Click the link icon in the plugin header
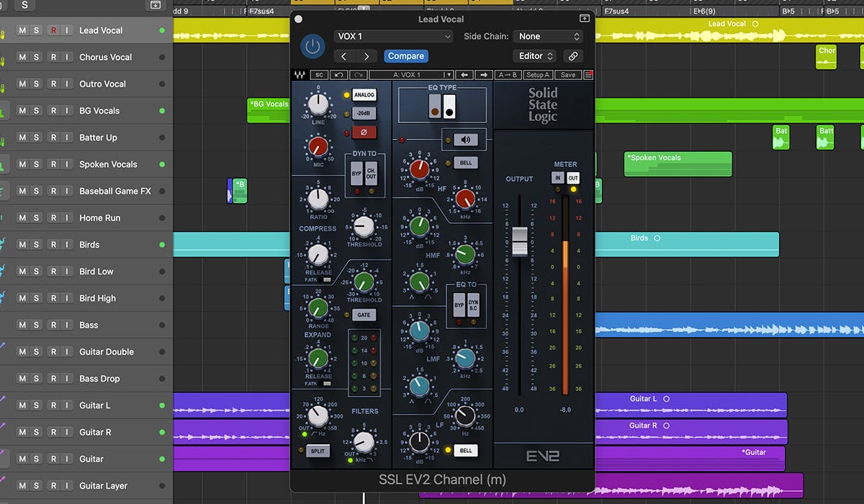The height and width of the screenshot is (504, 864). 573,55
